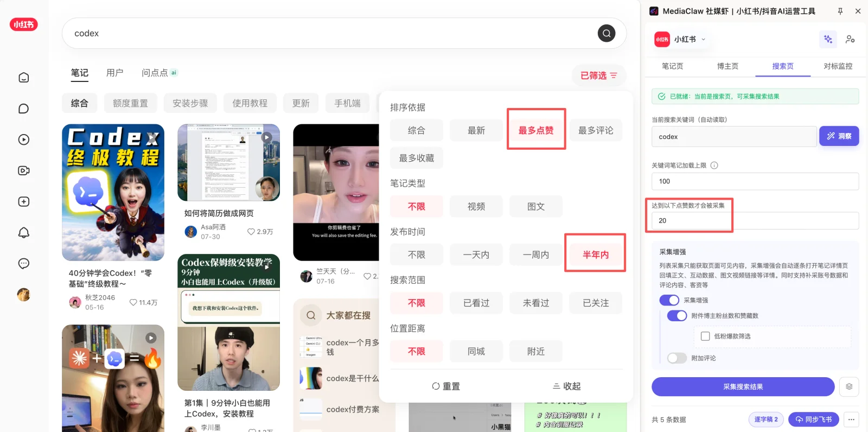The height and width of the screenshot is (432, 868).
Task: Select the 笔记 results tab
Action: pos(80,73)
